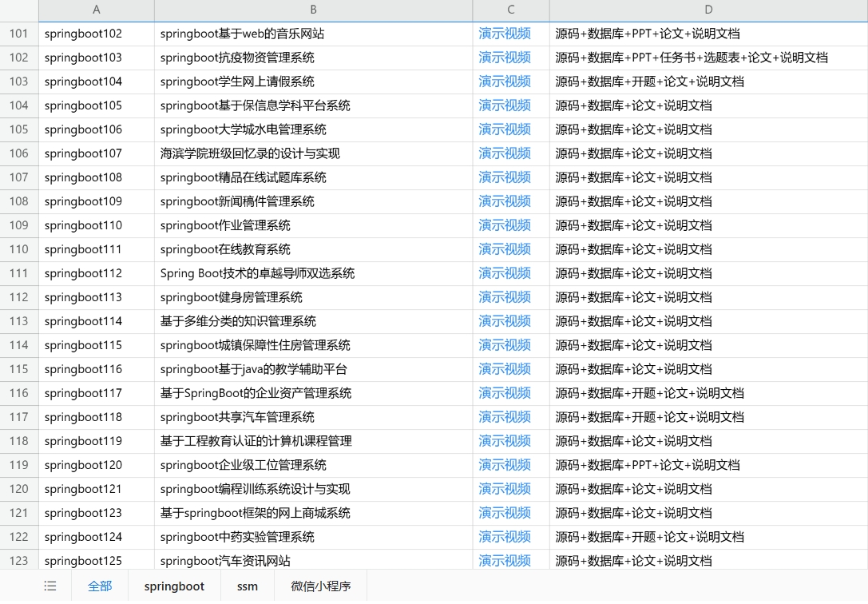Screen dimensions: 868x604
Task: Open 演示视频 link for springboot106
Action: (505, 129)
